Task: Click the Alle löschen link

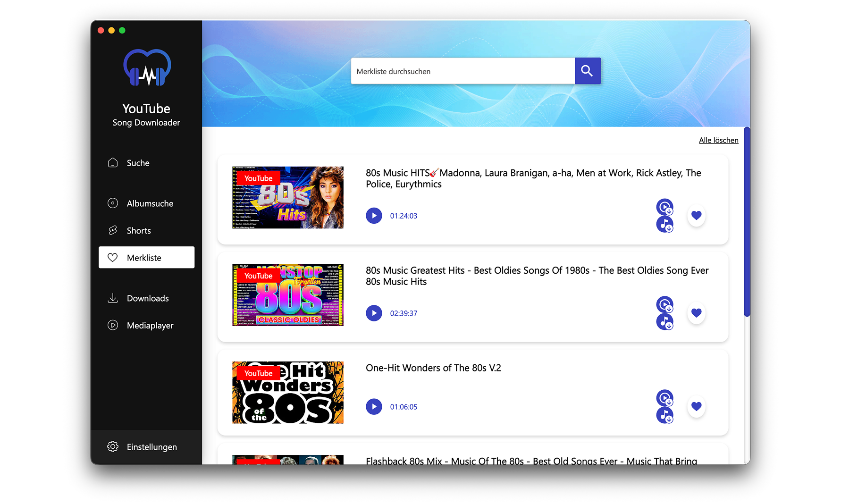Action: (x=718, y=140)
